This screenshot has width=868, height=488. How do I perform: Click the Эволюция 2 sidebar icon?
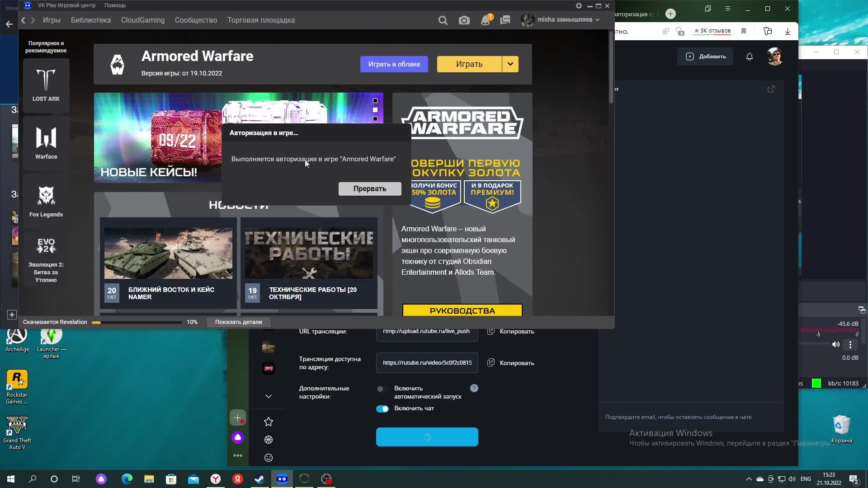[x=45, y=246]
